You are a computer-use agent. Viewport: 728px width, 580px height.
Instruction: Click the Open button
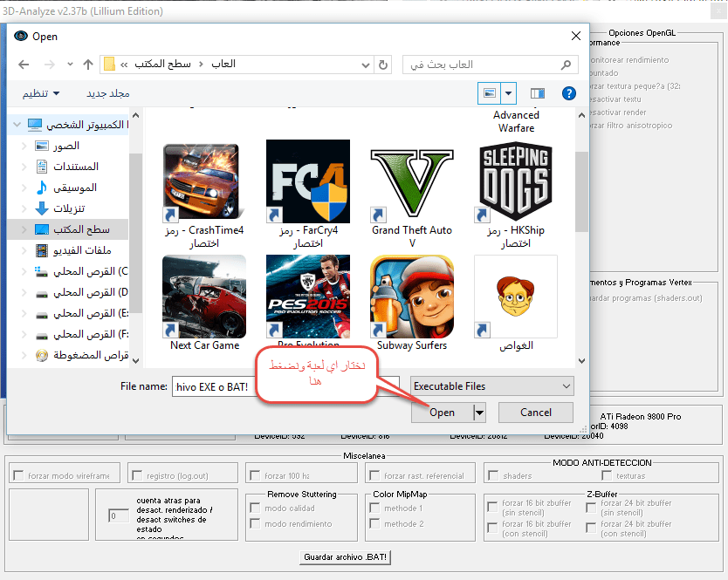click(442, 413)
